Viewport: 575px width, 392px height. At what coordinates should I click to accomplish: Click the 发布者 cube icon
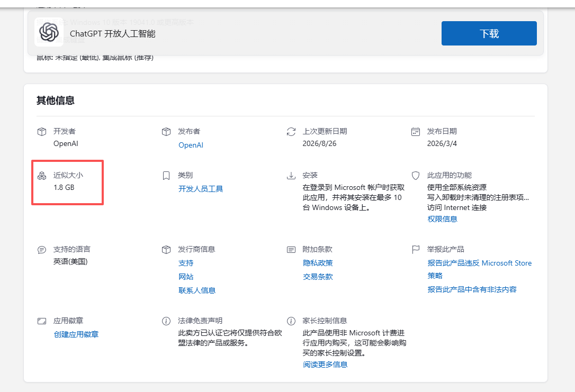coord(166,132)
